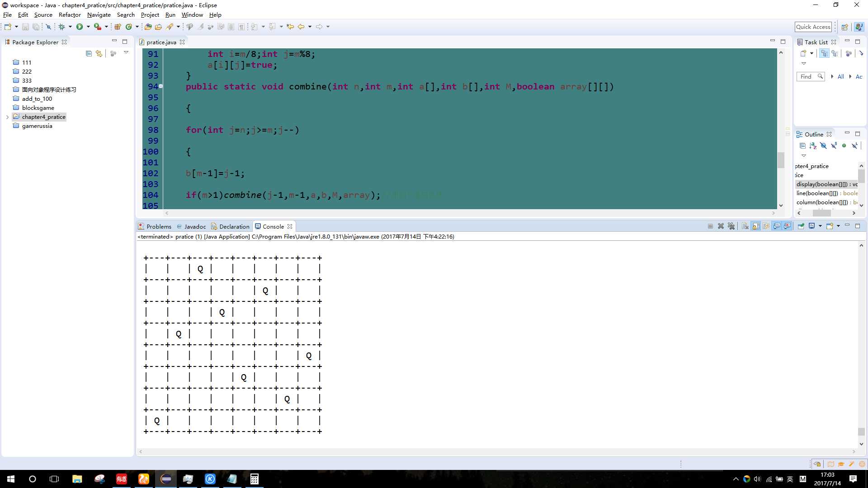Toggle Hide Non-Public Members in Outline
The height and width of the screenshot is (488, 868).
pos(844,145)
